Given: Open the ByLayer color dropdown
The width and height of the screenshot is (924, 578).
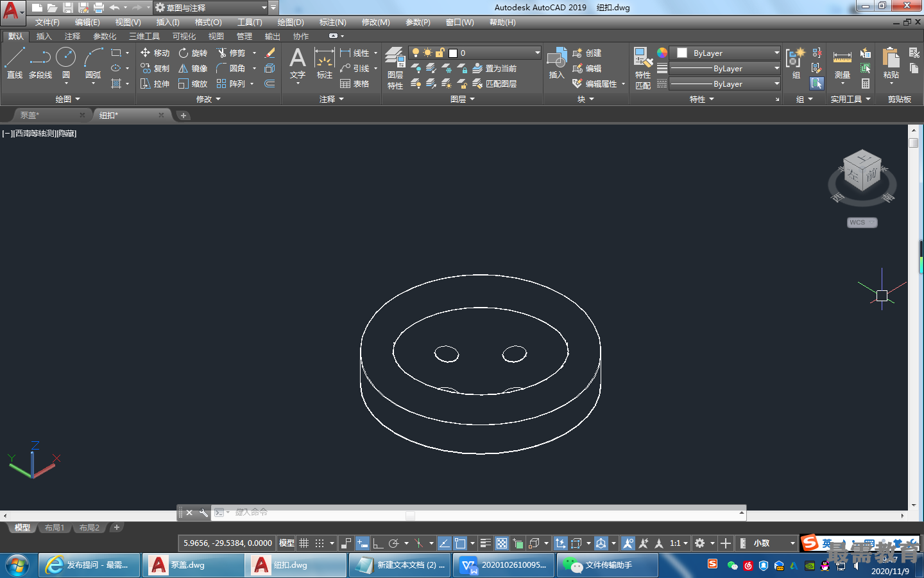Looking at the screenshot, I should point(725,53).
